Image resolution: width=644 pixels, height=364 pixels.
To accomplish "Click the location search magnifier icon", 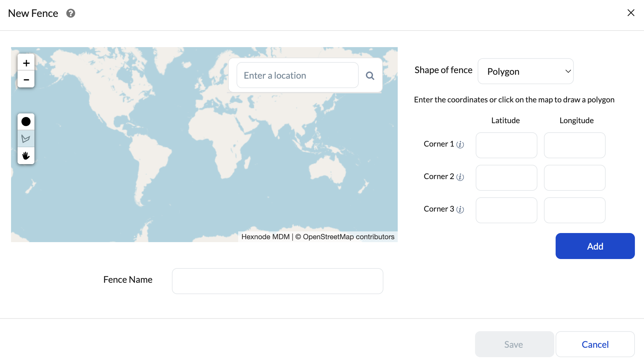I will (370, 76).
